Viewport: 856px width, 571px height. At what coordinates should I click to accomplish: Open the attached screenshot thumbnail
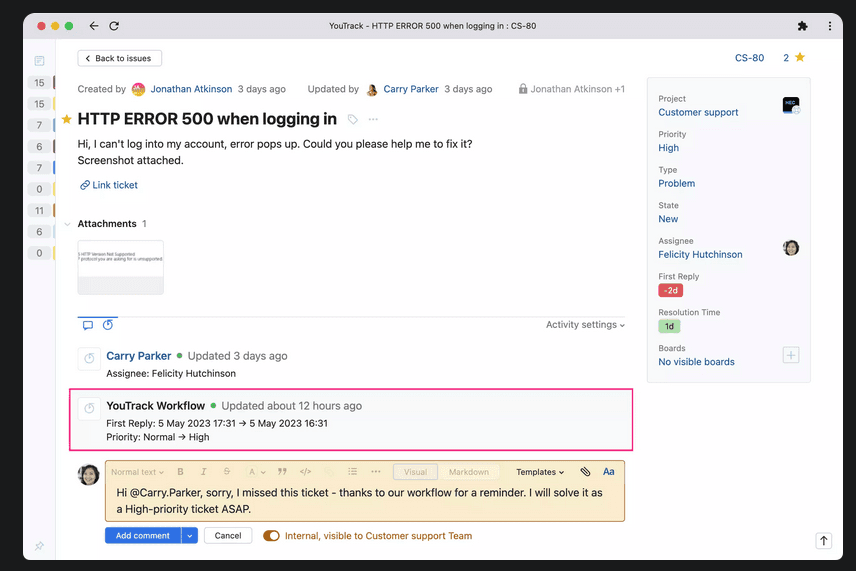121,267
